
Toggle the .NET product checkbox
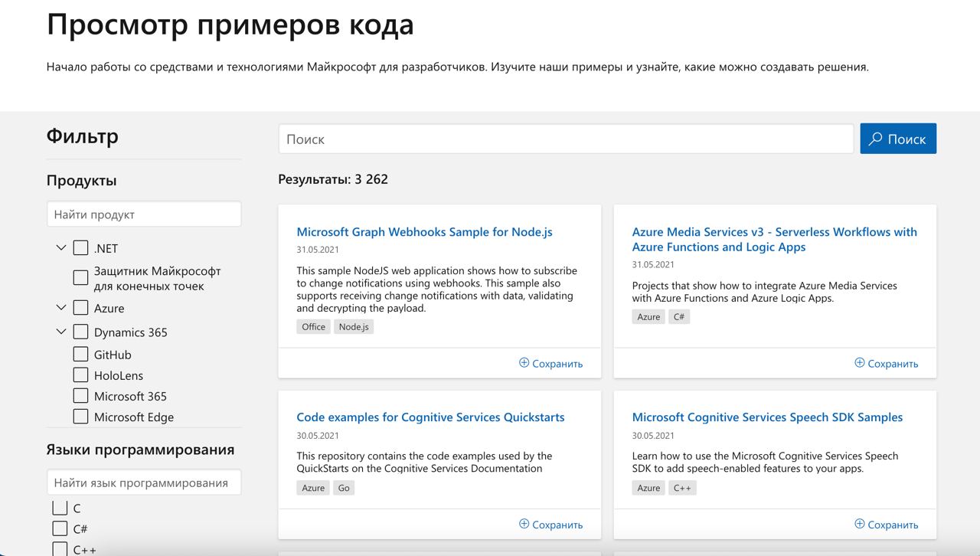pyautogui.click(x=80, y=248)
